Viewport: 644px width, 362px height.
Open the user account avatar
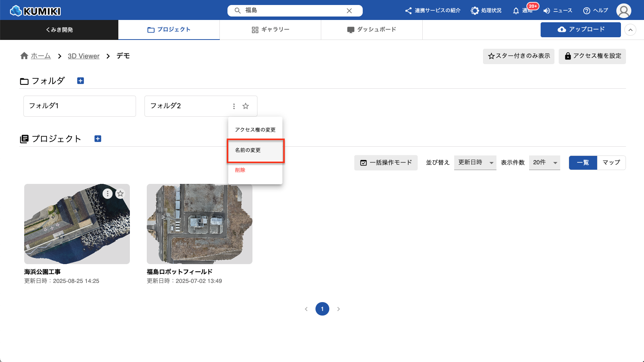(623, 11)
